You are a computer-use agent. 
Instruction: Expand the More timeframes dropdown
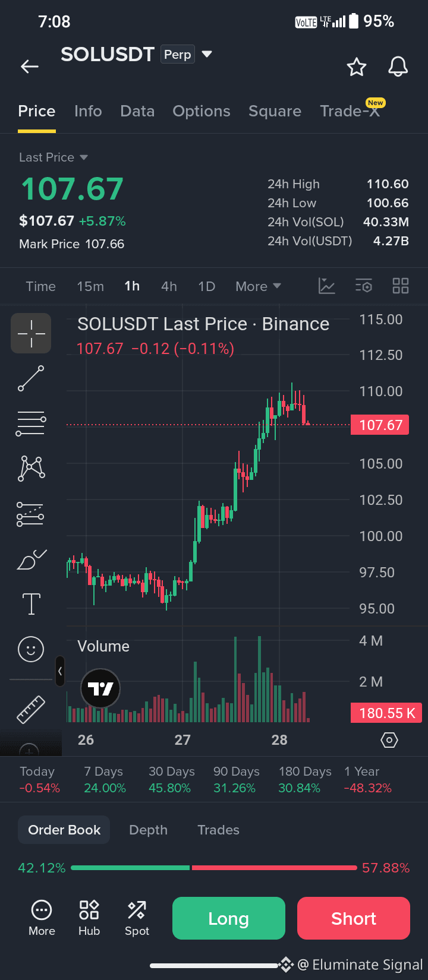coord(258,286)
